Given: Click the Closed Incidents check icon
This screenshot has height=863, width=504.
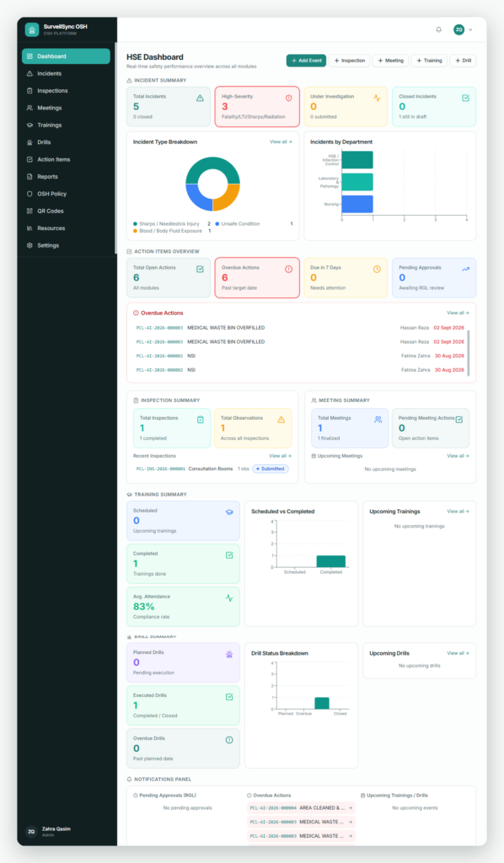Looking at the screenshot, I should [x=465, y=98].
